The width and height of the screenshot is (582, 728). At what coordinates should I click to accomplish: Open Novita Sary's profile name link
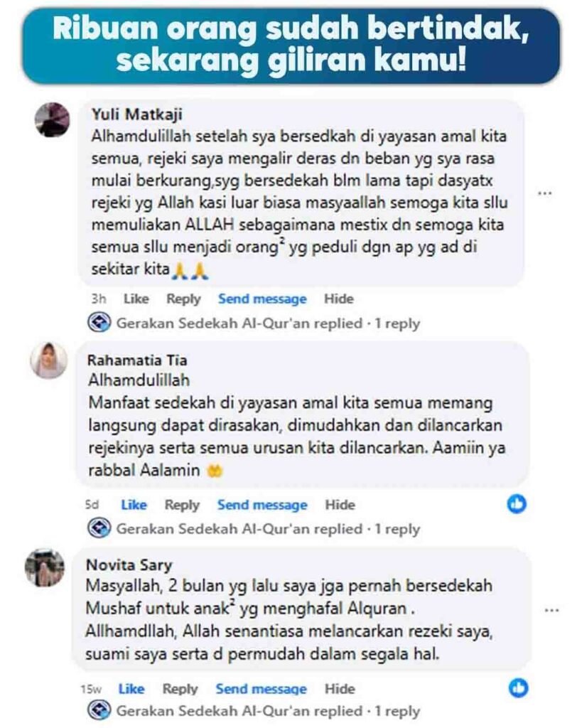129,564
